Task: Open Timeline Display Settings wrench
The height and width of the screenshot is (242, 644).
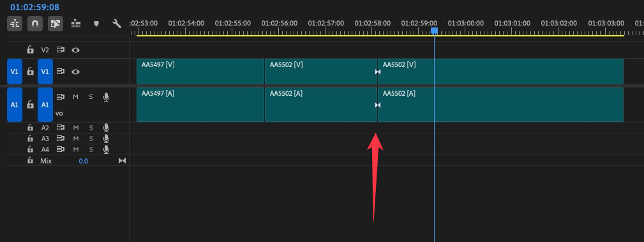Action: pyautogui.click(x=117, y=24)
